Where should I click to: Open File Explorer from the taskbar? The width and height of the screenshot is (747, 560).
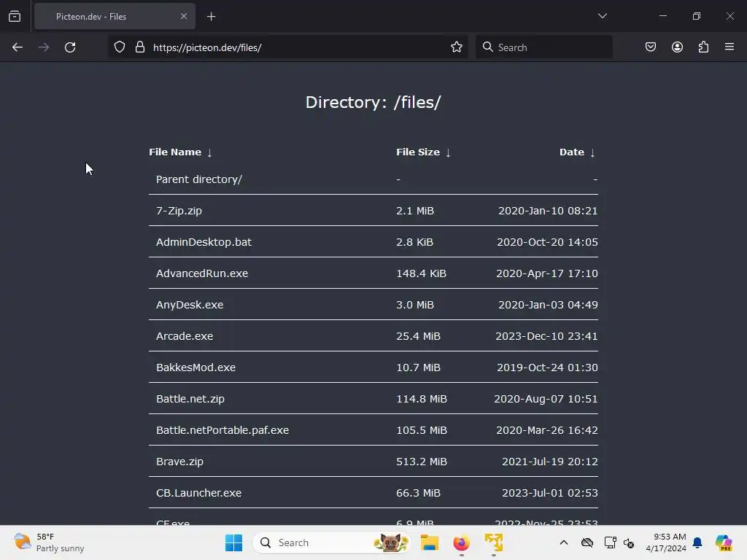(x=429, y=542)
